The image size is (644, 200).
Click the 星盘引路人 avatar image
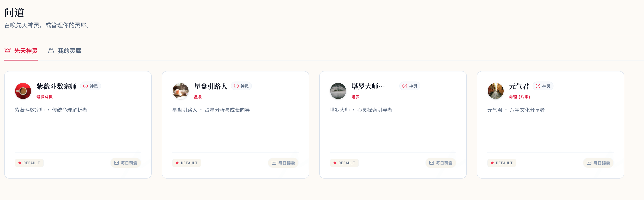coord(181,91)
